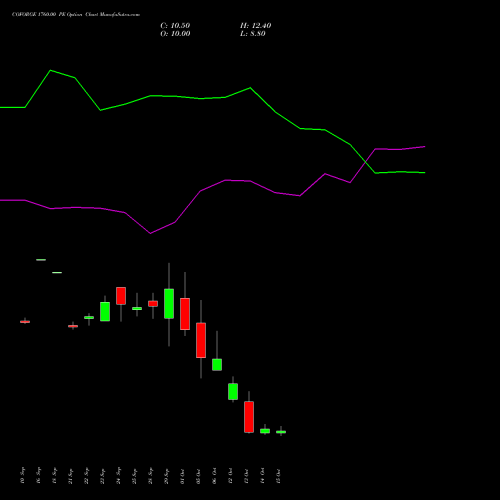Click the open value O: 10.00
The height and width of the screenshot is (500, 500).
tap(175, 34)
